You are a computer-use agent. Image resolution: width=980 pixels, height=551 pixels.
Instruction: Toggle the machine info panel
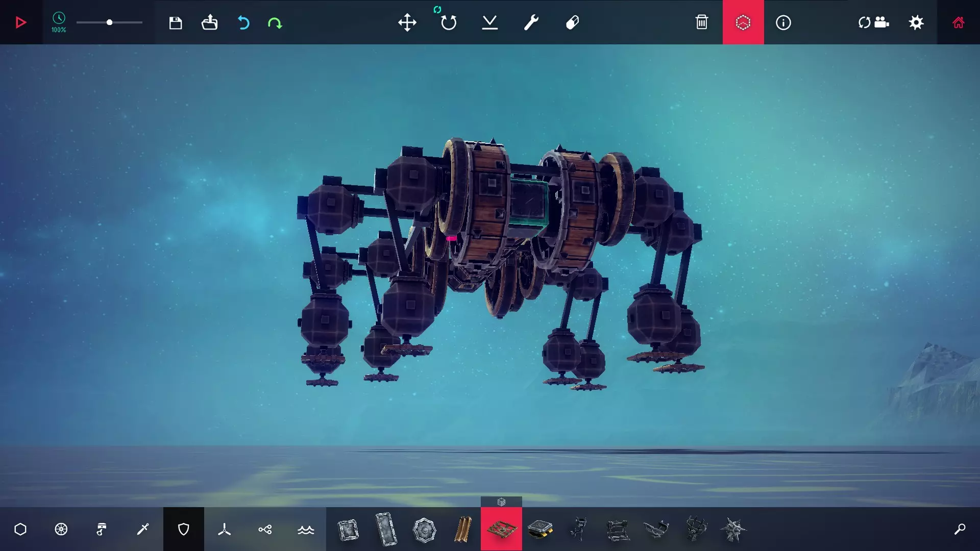(x=783, y=22)
